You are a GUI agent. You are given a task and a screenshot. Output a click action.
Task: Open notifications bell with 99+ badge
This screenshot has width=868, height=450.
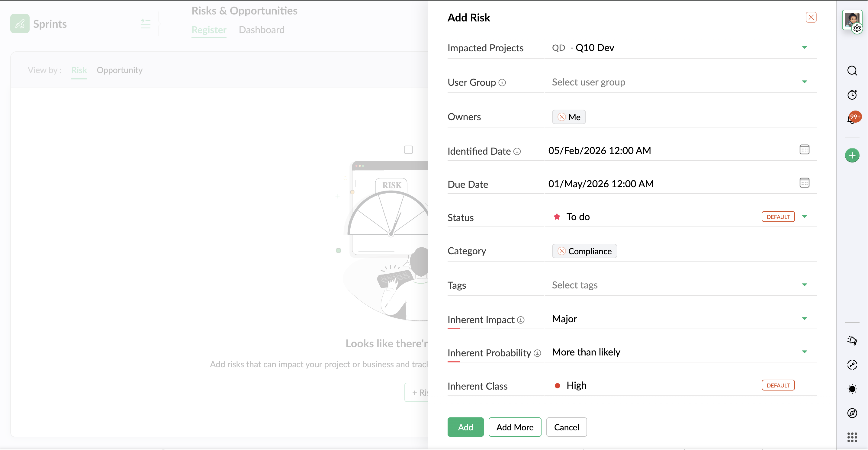tap(852, 119)
